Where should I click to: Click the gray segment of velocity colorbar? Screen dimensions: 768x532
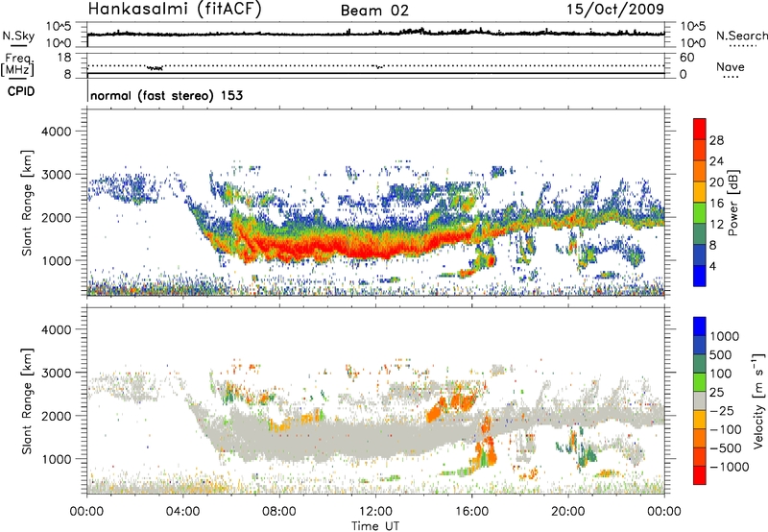(700, 400)
